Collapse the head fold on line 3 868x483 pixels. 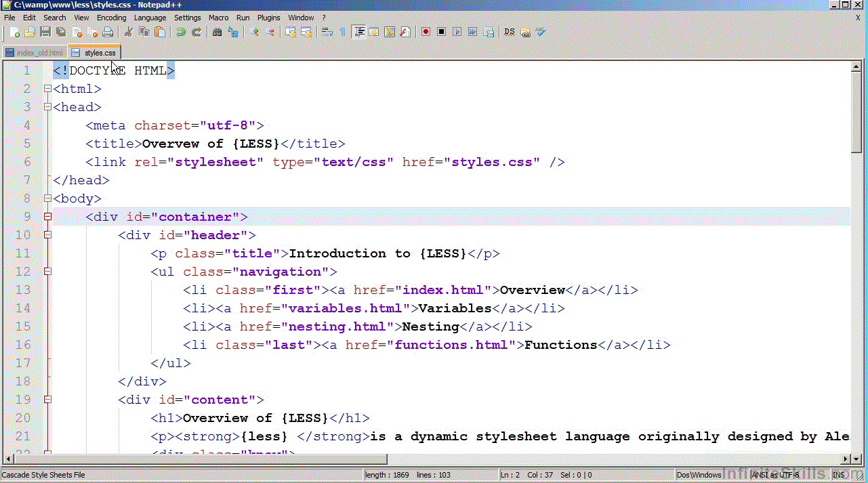pyautogui.click(x=47, y=107)
